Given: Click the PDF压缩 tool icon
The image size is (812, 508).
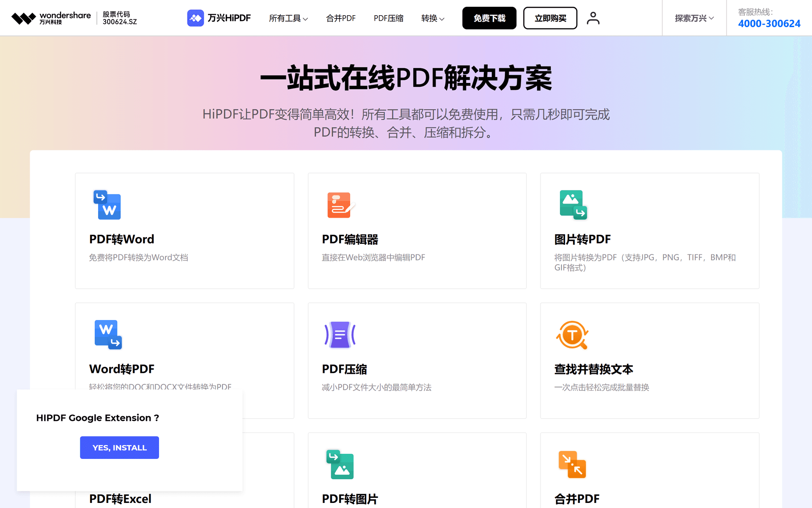Looking at the screenshot, I should pos(340,334).
